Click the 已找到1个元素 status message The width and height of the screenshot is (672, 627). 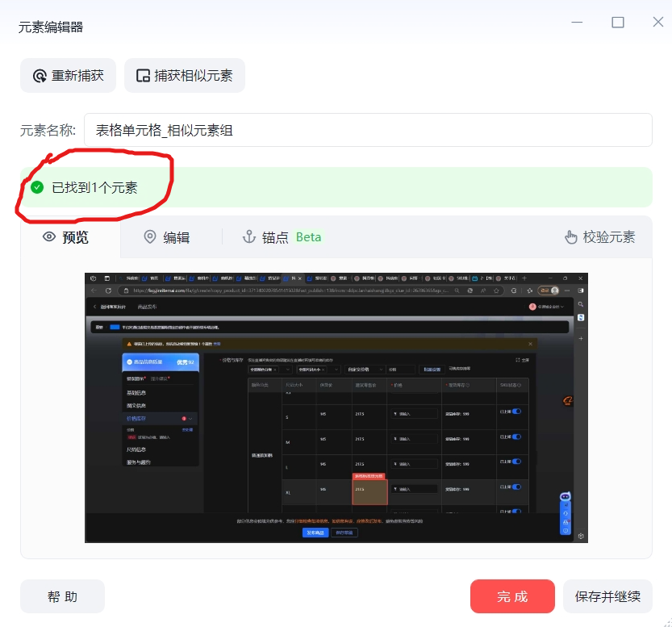click(94, 187)
